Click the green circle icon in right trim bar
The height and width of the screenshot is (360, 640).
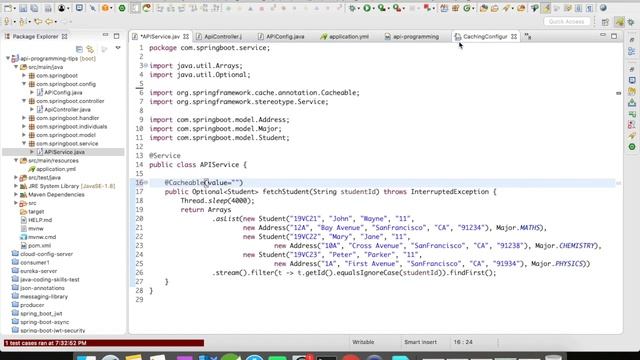[632, 147]
